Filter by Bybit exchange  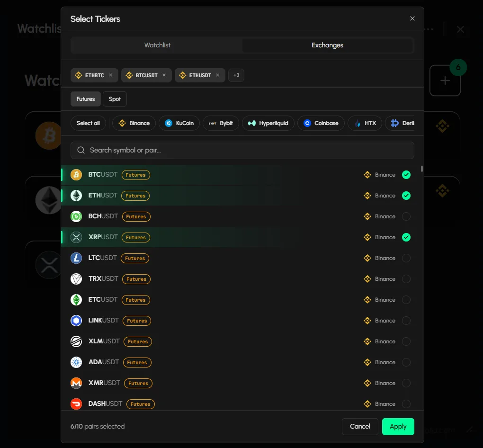pyautogui.click(x=221, y=123)
